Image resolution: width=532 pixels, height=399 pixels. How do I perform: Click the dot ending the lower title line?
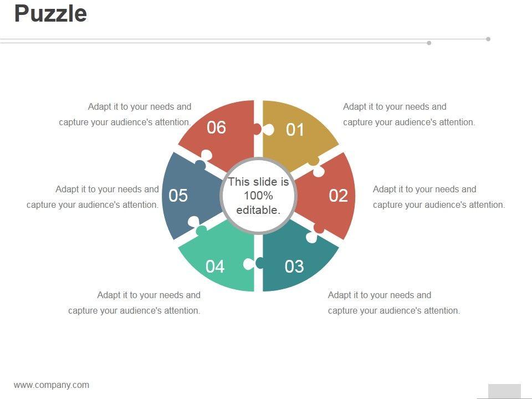coord(429,43)
